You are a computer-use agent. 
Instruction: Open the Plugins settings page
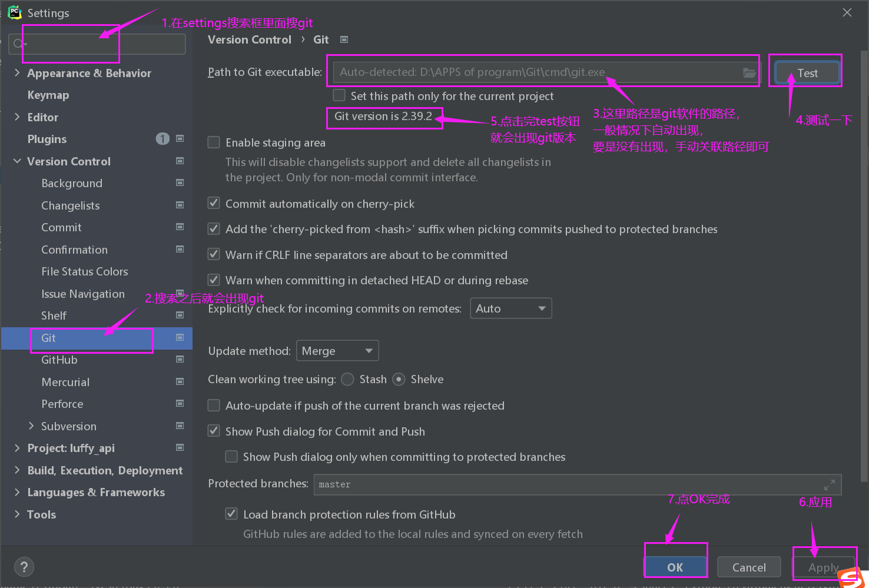click(x=47, y=139)
